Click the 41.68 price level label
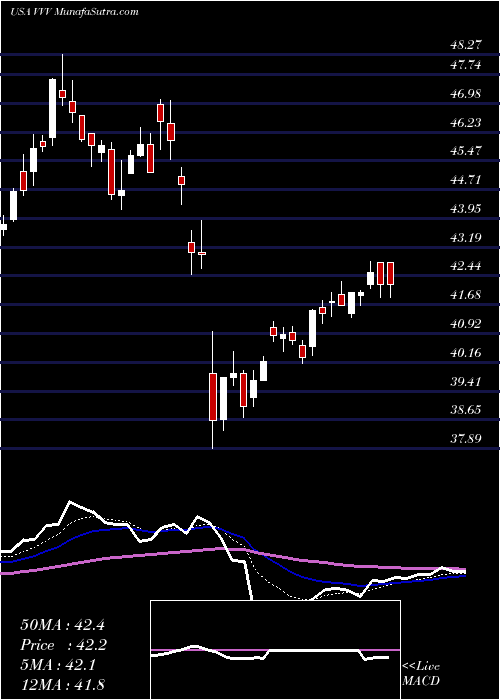 click(465, 295)
